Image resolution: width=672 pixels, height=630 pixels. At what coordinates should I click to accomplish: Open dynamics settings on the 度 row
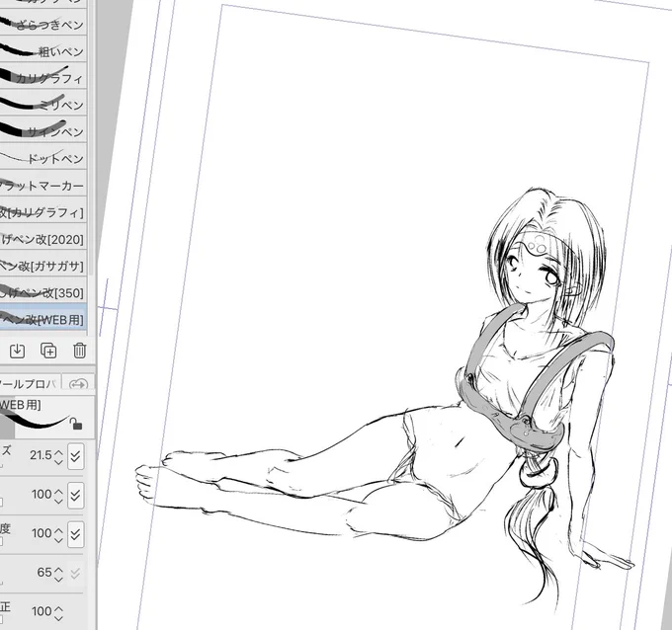(75, 534)
